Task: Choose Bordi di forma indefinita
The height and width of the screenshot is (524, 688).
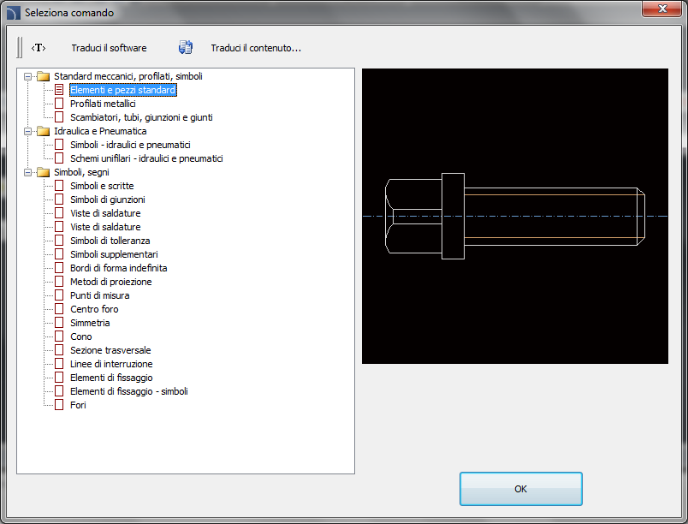Action: click(118, 268)
